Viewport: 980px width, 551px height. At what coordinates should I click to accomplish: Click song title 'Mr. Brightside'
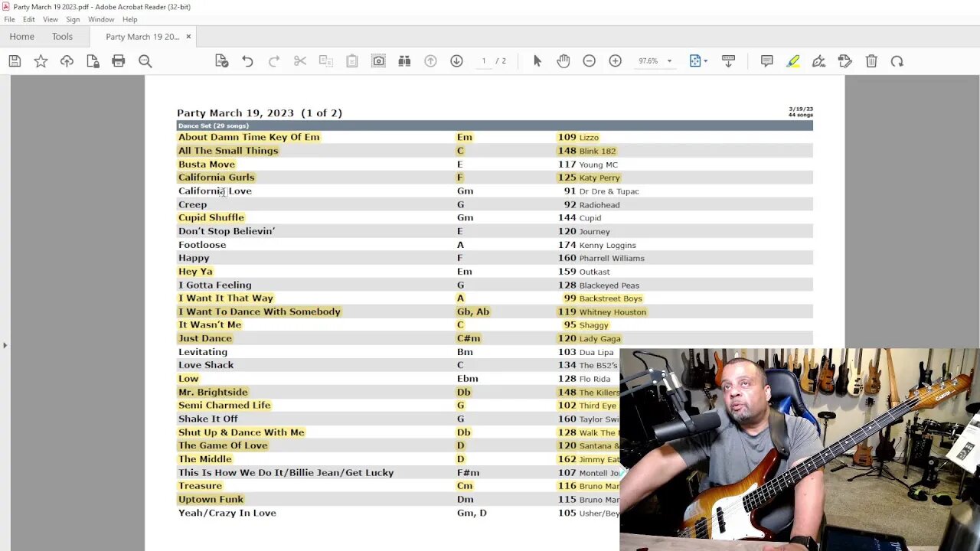[x=213, y=392]
